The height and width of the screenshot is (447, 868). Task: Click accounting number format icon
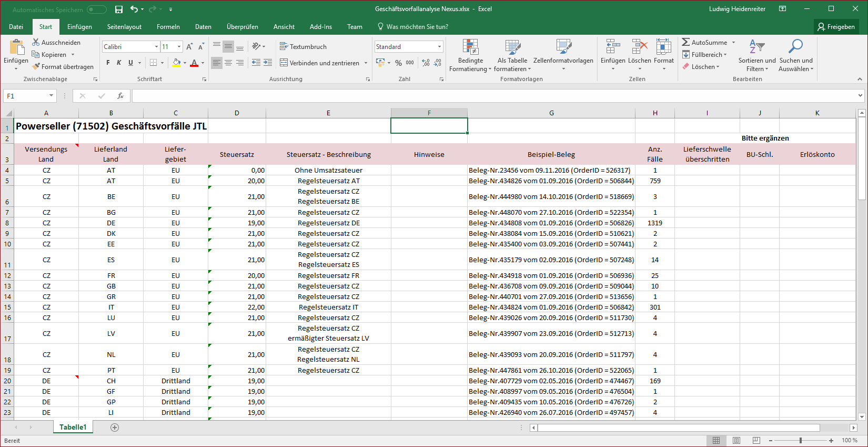[x=380, y=63]
